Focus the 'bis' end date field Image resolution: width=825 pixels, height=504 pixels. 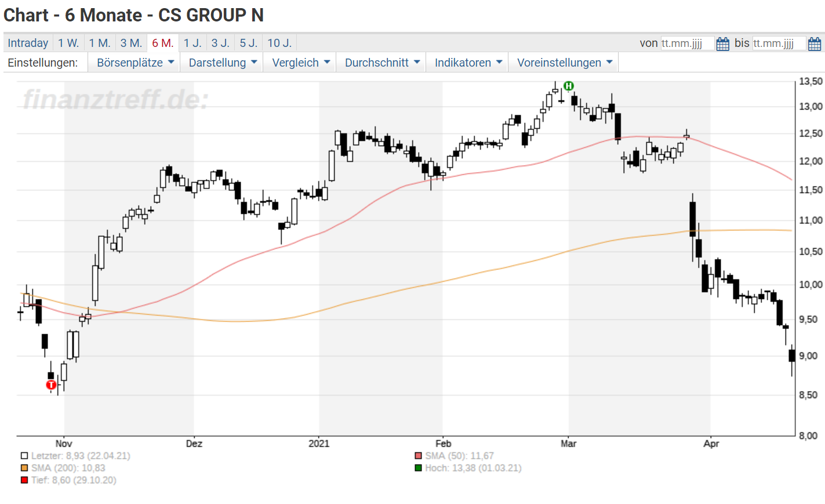click(x=779, y=43)
